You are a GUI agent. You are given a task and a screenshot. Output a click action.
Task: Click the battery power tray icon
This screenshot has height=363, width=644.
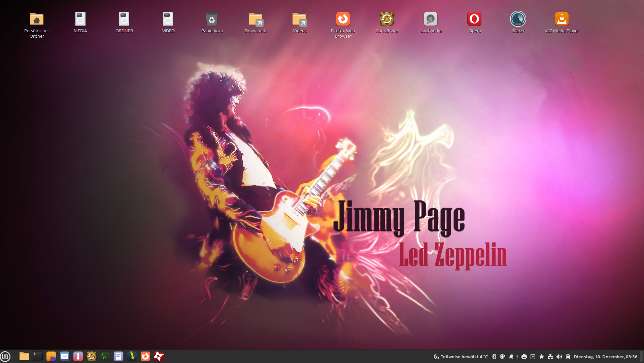(x=568, y=357)
